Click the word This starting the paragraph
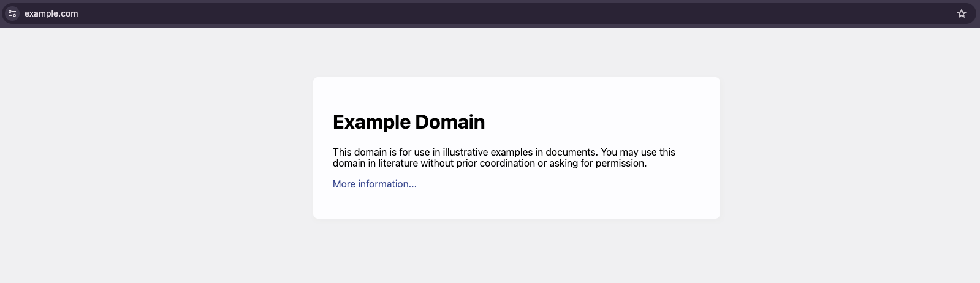Viewport: 980px width, 283px height. click(342, 152)
